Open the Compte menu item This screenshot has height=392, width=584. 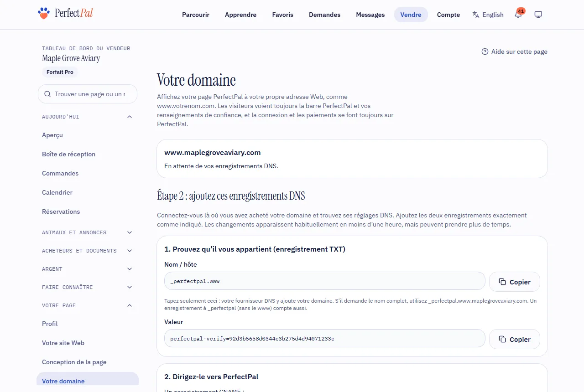pyautogui.click(x=448, y=15)
